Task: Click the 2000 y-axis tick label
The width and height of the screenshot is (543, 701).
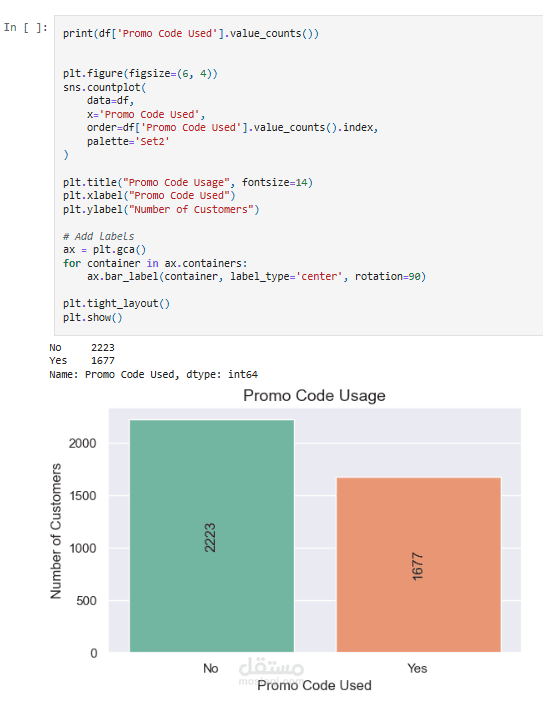Action: [83, 443]
